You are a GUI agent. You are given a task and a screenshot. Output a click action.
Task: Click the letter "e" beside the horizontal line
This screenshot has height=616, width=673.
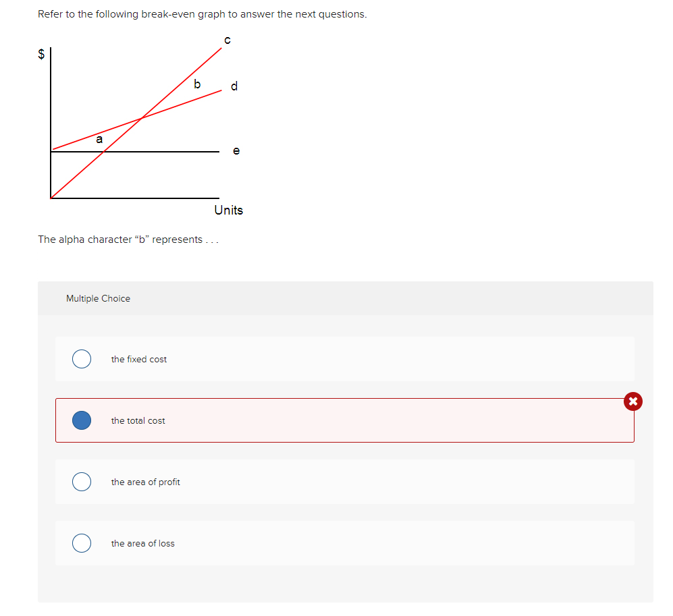pos(236,150)
